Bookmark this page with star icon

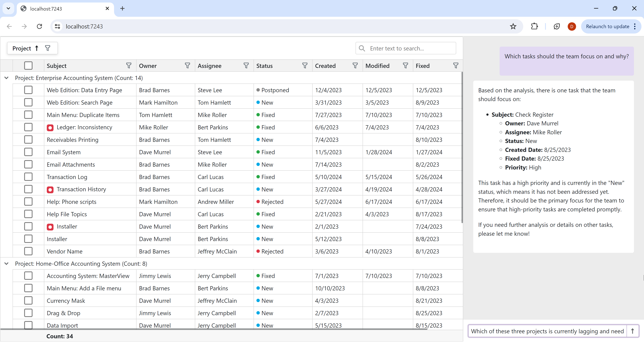click(x=513, y=26)
